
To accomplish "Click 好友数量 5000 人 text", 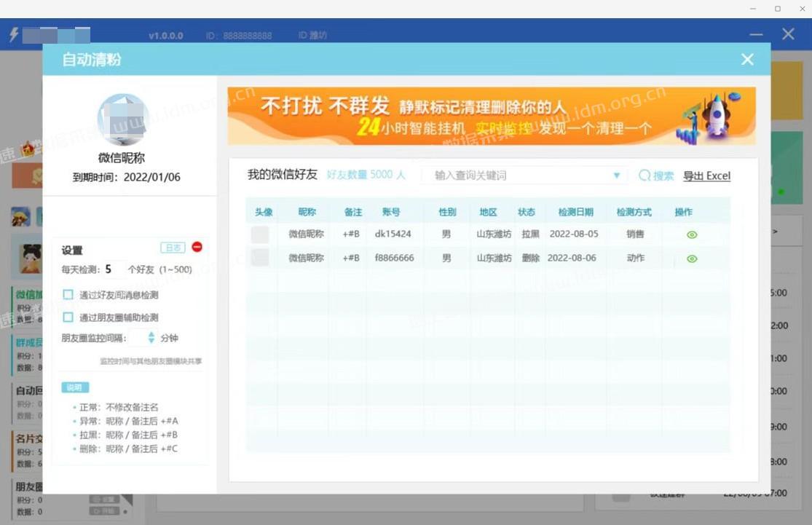I will click(366, 175).
